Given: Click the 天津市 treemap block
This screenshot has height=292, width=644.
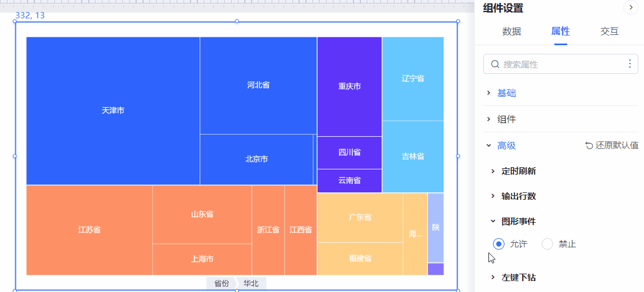Looking at the screenshot, I should pyautogui.click(x=113, y=111).
